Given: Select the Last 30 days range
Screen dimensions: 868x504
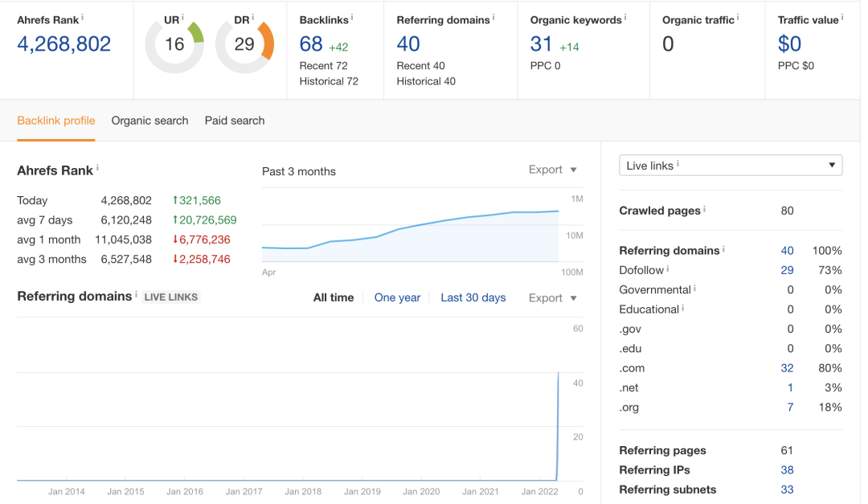Looking at the screenshot, I should tap(473, 297).
